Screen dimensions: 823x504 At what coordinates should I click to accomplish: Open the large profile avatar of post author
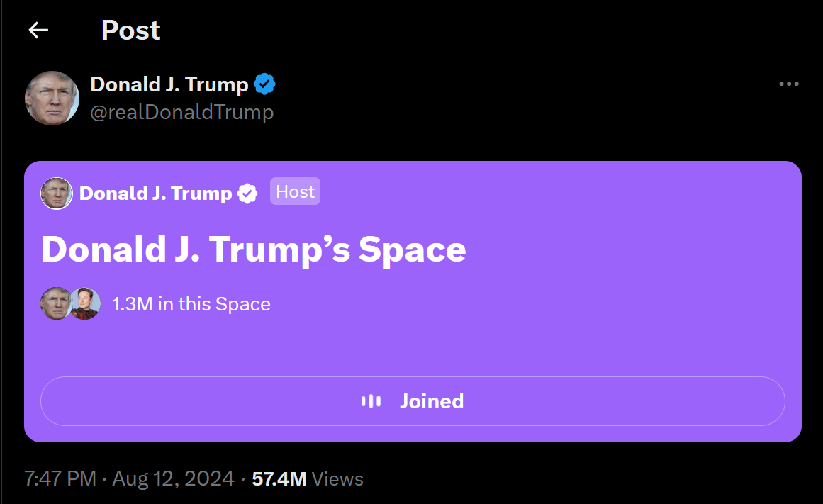point(52,98)
